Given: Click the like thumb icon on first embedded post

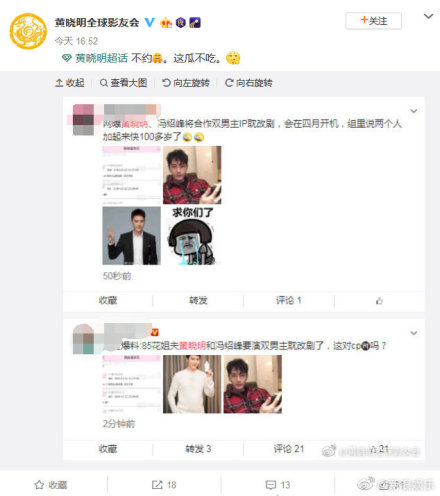Looking at the screenshot, I should pos(379,301).
